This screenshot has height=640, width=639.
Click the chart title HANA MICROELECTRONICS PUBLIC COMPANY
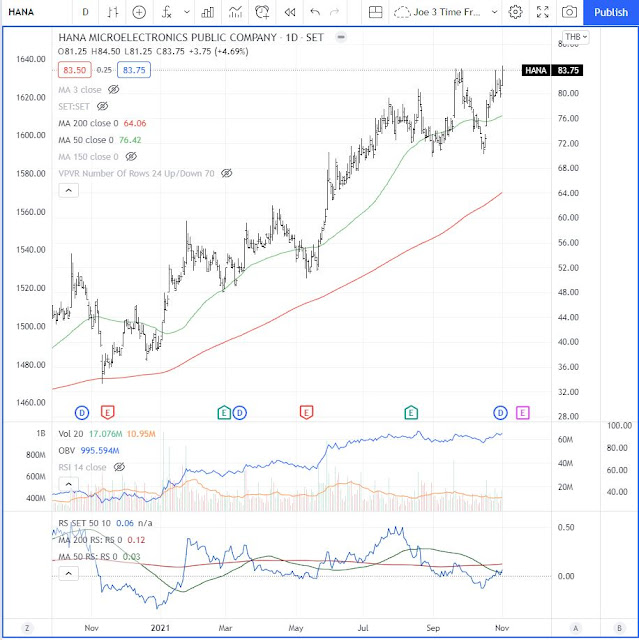tap(168, 38)
